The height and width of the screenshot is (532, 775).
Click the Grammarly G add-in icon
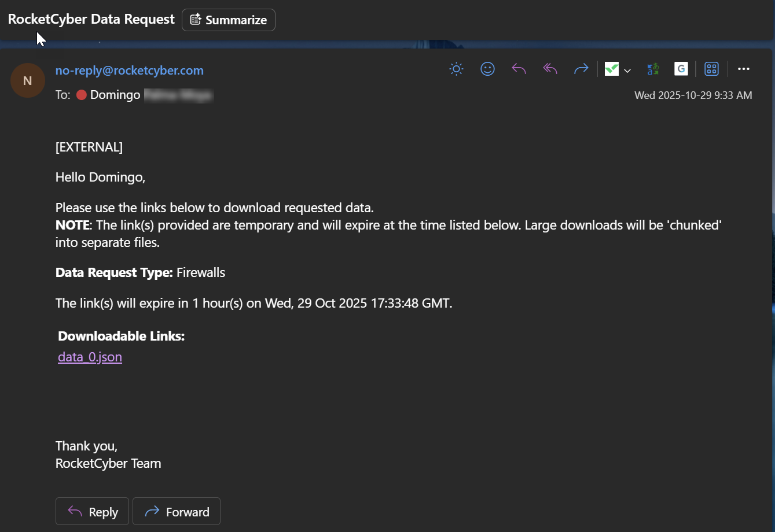click(681, 69)
